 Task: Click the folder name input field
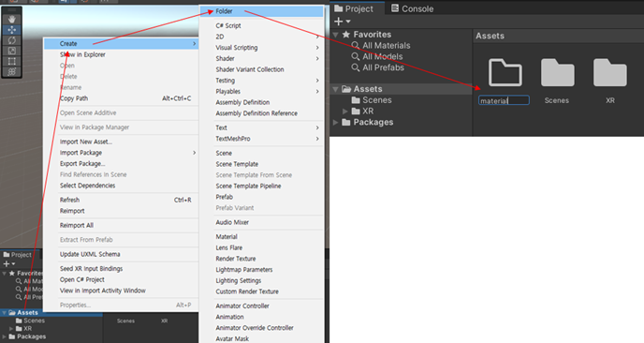[504, 100]
